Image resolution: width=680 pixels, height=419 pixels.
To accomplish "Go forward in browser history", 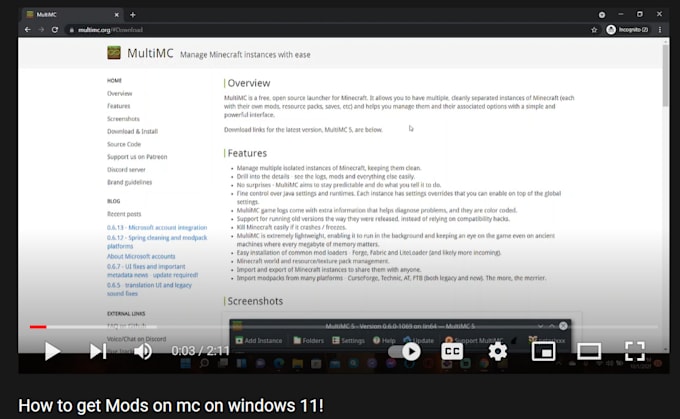I will click(41, 29).
